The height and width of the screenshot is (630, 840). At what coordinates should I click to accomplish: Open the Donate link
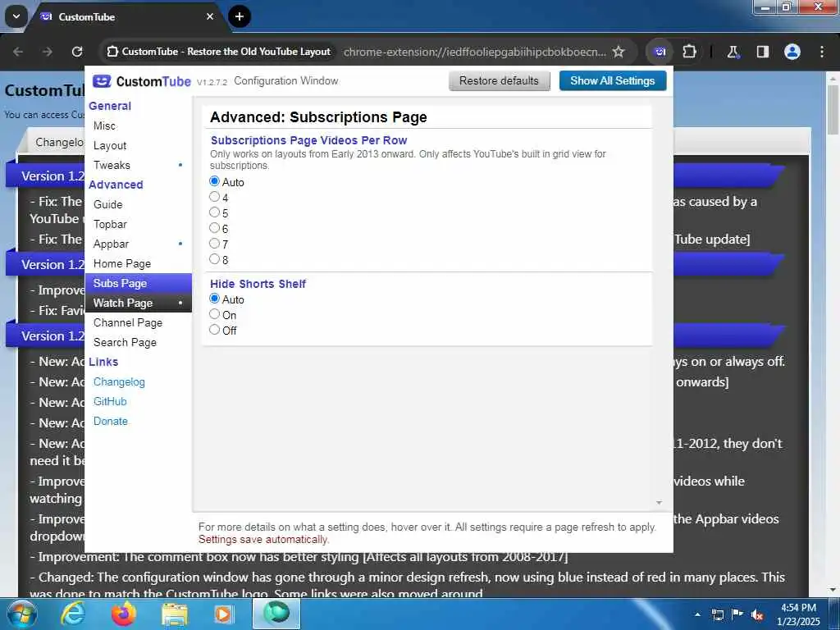(111, 421)
